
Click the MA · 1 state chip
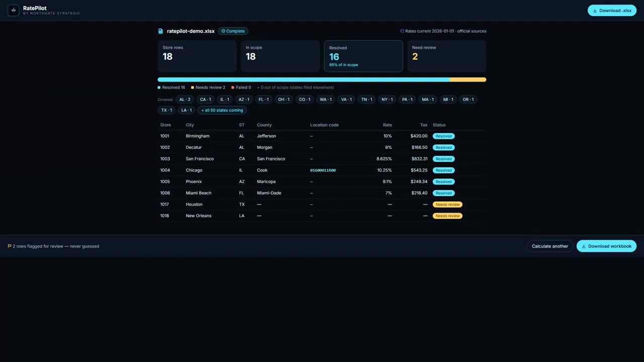click(428, 100)
